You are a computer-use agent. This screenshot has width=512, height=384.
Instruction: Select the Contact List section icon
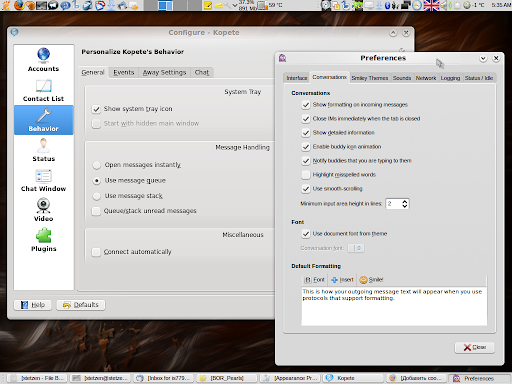click(43, 90)
